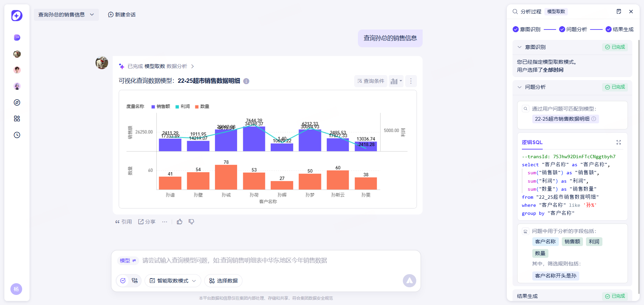This screenshot has width=644, height=305.
Task: Toggle the 模型 mode switch in input box
Action: pos(128,260)
